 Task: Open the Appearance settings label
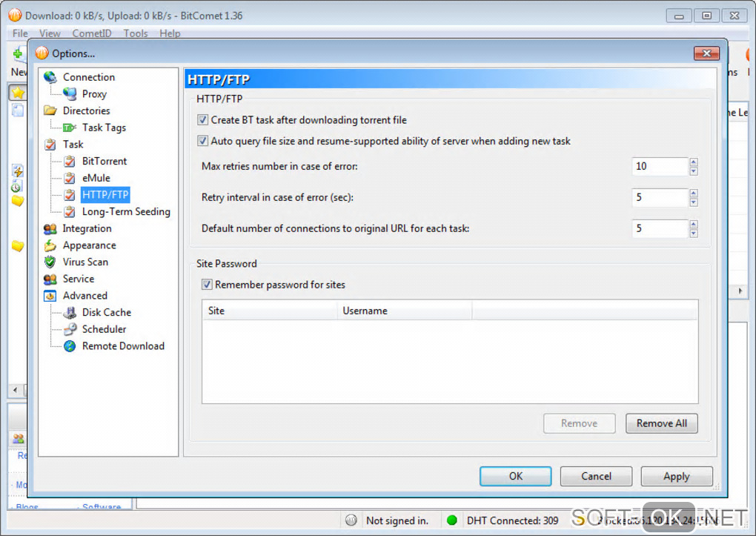coord(89,245)
